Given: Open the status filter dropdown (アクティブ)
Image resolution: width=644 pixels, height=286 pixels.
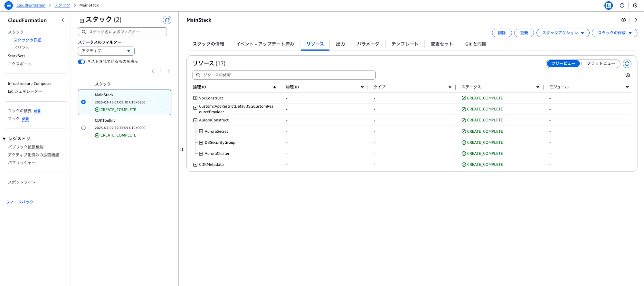Looking at the screenshot, I should point(106,51).
